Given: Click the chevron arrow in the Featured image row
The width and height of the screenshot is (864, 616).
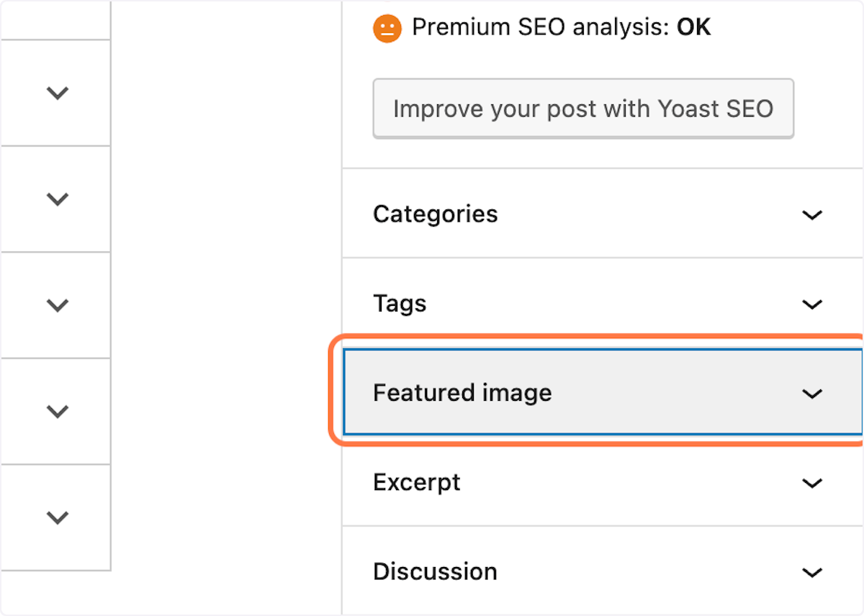Looking at the screenshot, I should point(812,394).
